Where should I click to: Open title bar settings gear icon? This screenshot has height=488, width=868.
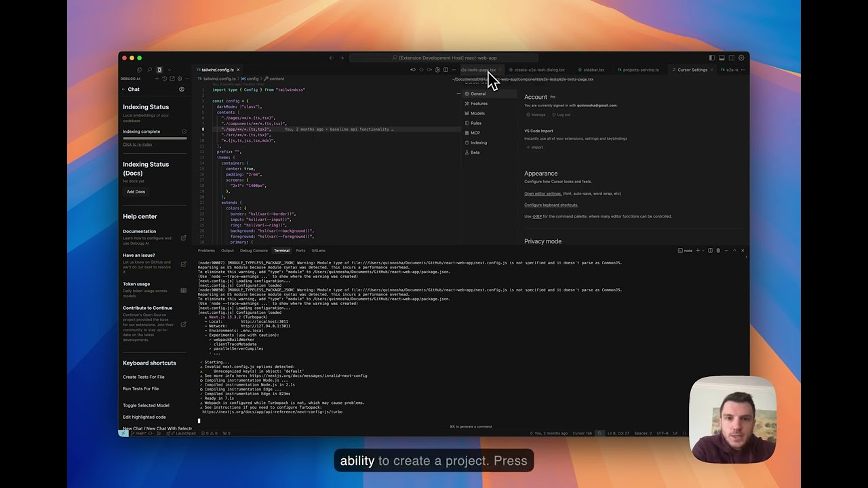(x=741, y=58)
